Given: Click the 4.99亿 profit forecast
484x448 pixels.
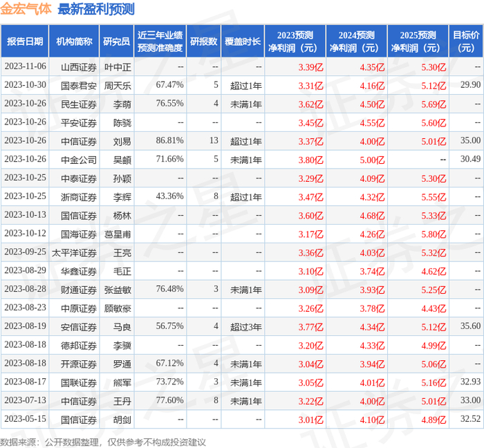Looking at the screenshot, I should tap(434, 346).
